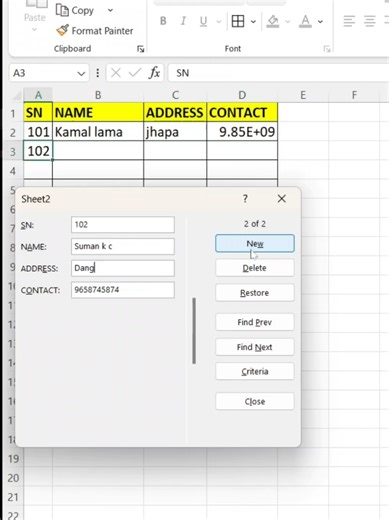Click the Select All corner triangle
This screenshot has height=520, width=389.
[x=16, y=96]
